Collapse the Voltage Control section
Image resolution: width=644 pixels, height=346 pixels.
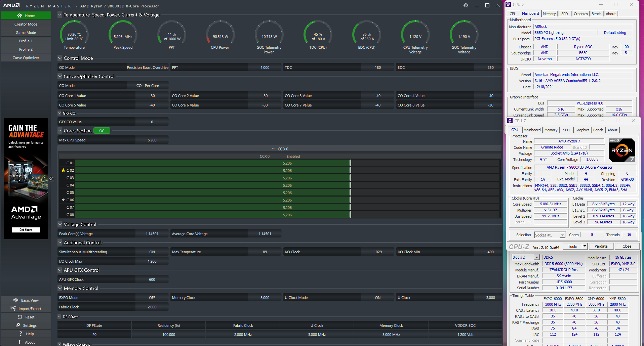(x=60, y=224)
